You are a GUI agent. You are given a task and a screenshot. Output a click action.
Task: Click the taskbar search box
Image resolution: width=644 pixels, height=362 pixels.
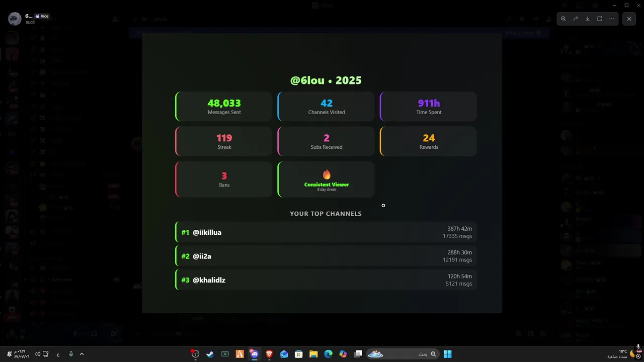point(403,354)
